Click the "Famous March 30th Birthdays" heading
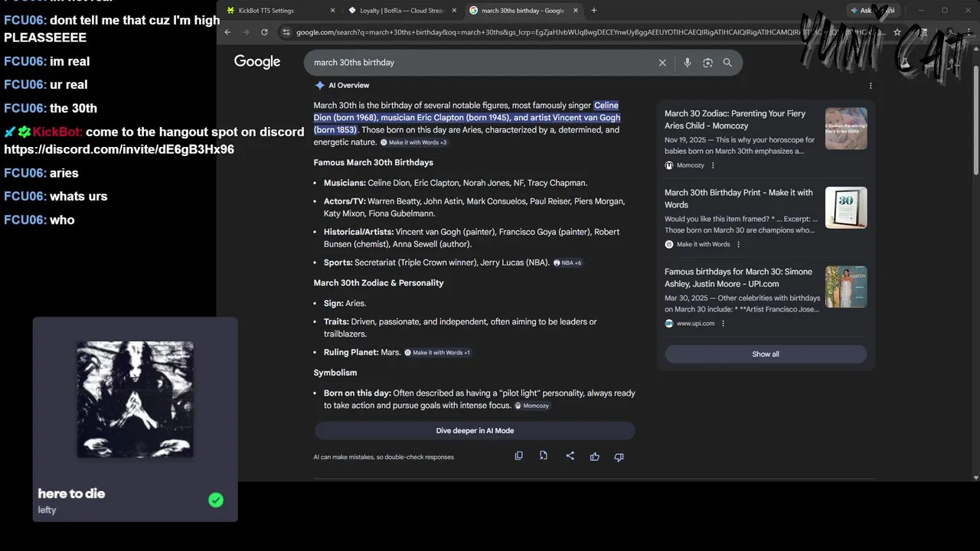 373,162
